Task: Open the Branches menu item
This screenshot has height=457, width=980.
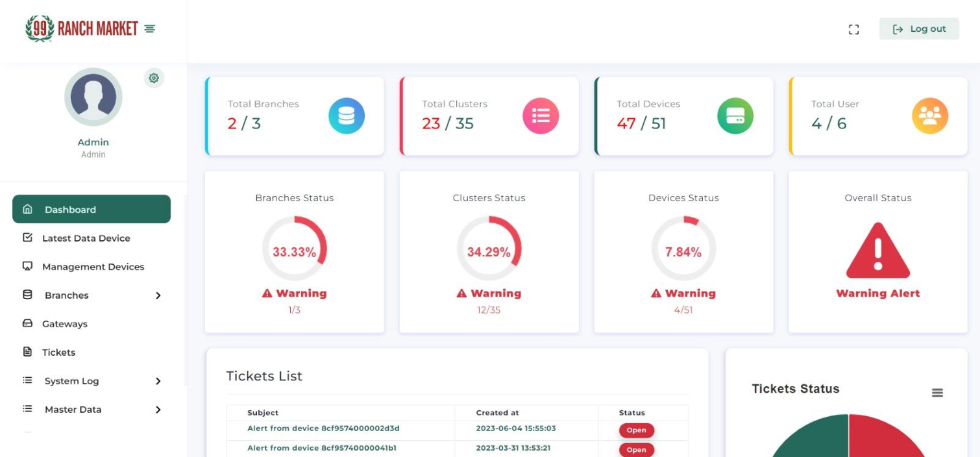Action: (x=67, y=295)
